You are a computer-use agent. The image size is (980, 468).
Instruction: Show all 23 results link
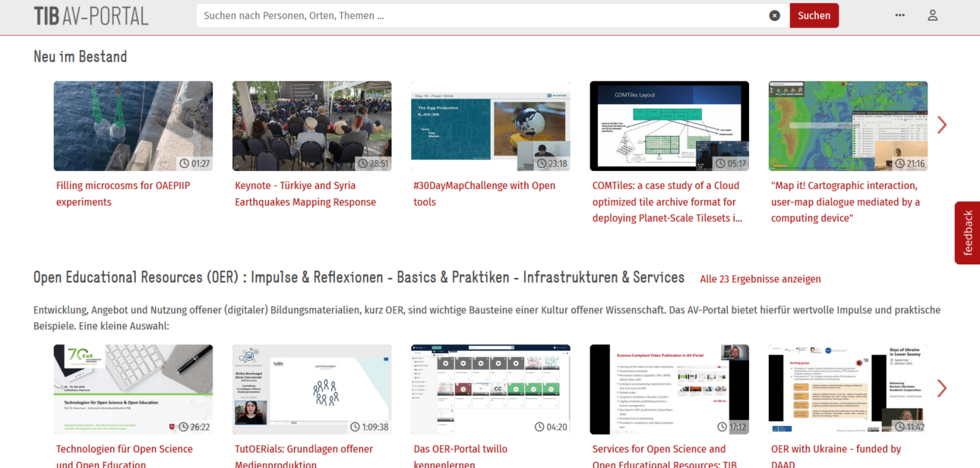tap(760, 279)
